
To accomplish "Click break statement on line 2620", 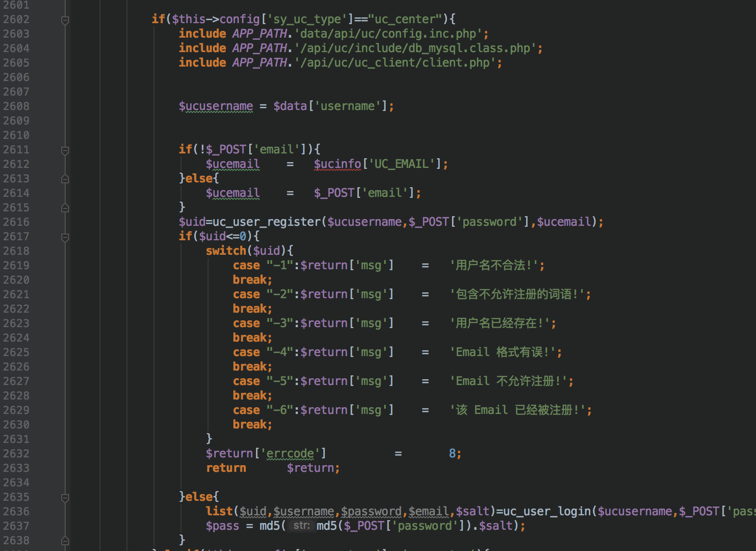I will click(x=252, y=280).
